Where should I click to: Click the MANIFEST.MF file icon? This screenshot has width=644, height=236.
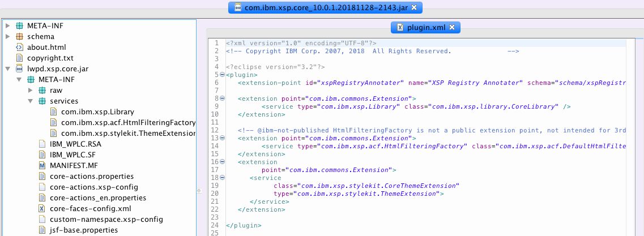(42, 165)
